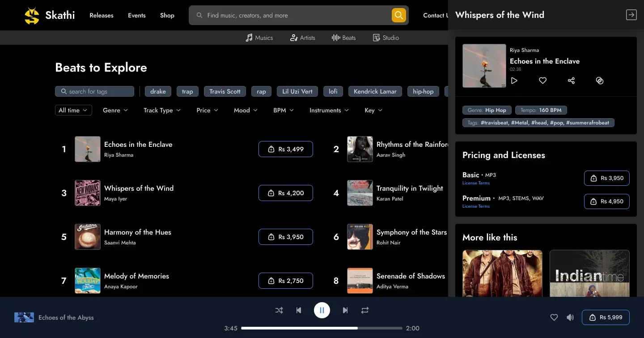Expand the Instruments filter dropdown
The width and height of the screenshot is (644, 338).
coord(329,110)
